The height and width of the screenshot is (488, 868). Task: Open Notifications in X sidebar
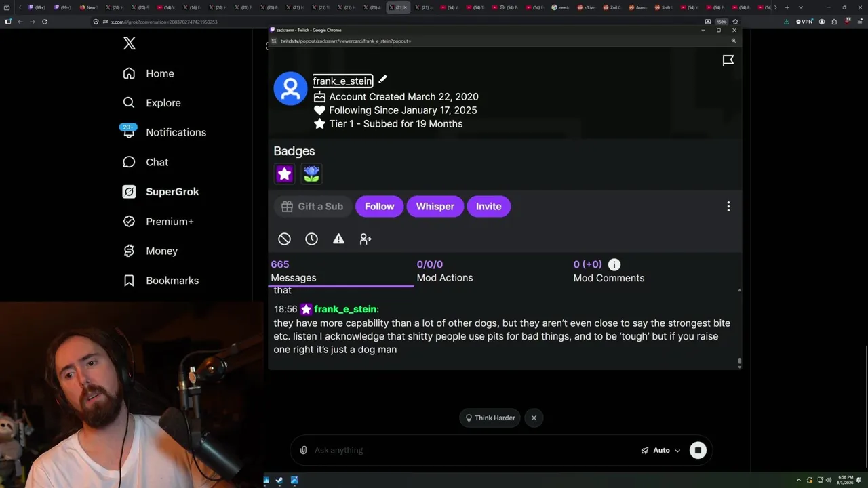164,132
